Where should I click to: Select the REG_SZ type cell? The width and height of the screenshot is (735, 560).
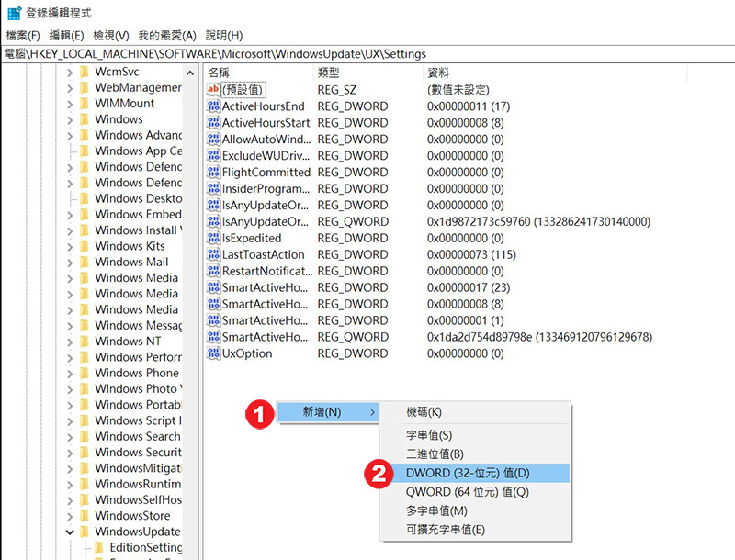tap(337, 90)
